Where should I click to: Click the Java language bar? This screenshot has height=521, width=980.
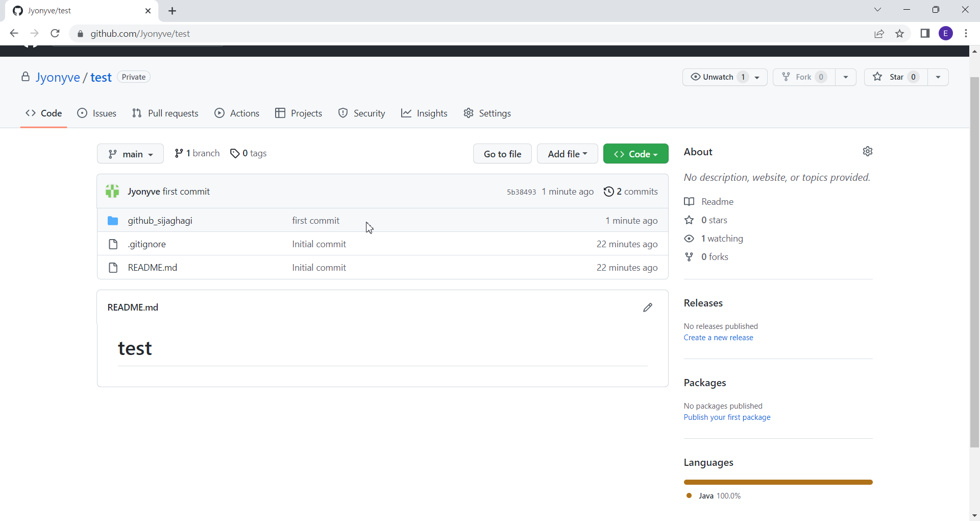(x=778, y=482)
